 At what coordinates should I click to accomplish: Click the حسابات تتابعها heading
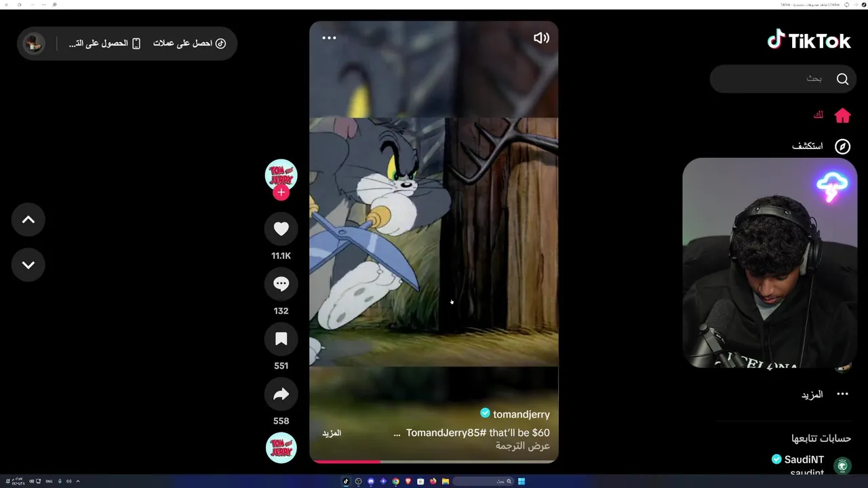click(x=821, y=438)
